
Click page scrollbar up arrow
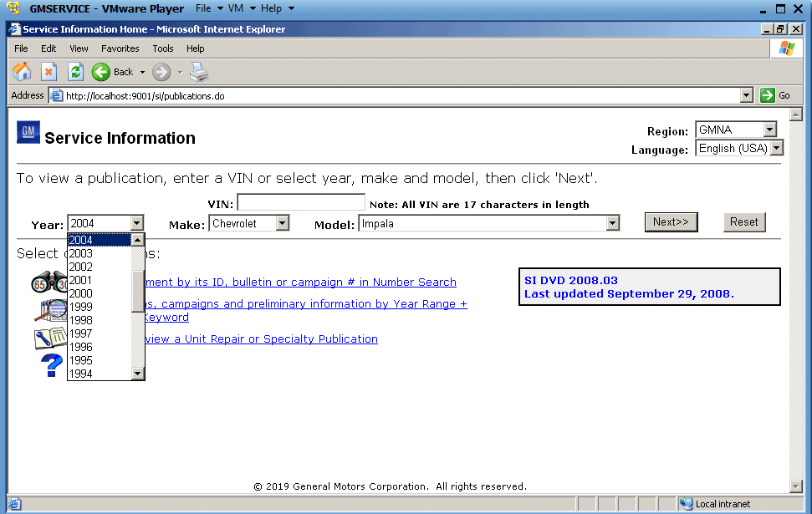point(796,115)
